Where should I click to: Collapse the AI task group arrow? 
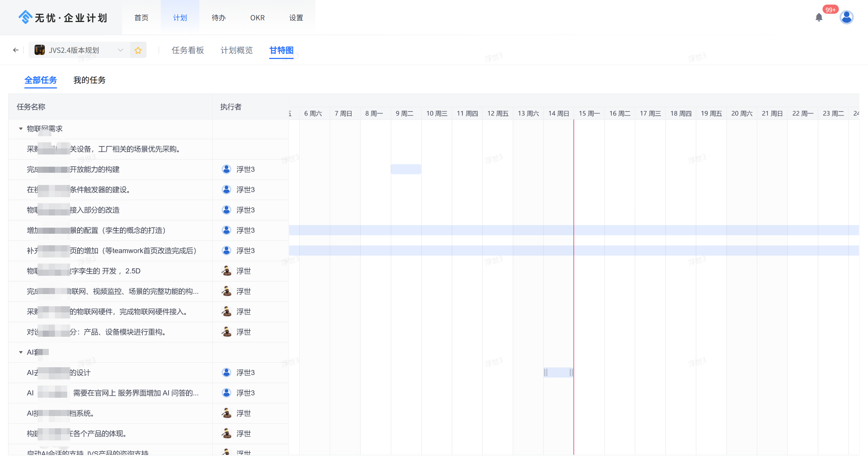pos(21,352)
